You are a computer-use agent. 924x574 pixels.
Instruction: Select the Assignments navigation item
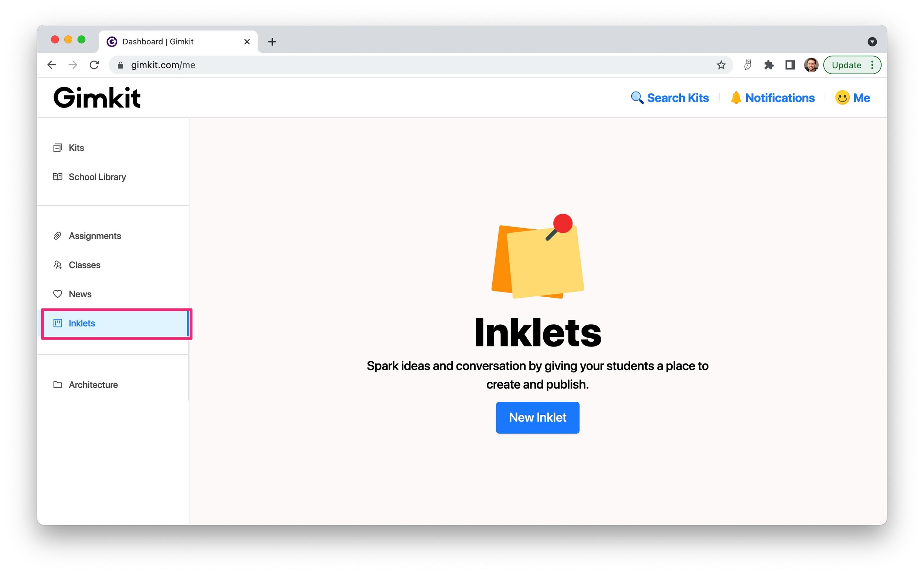(95, 235)
